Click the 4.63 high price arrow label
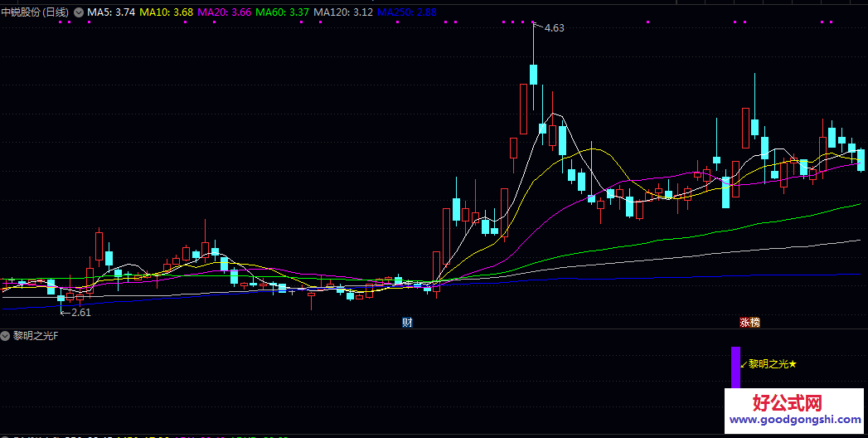This screenshot has height=438, width=868. click(551, 28)
